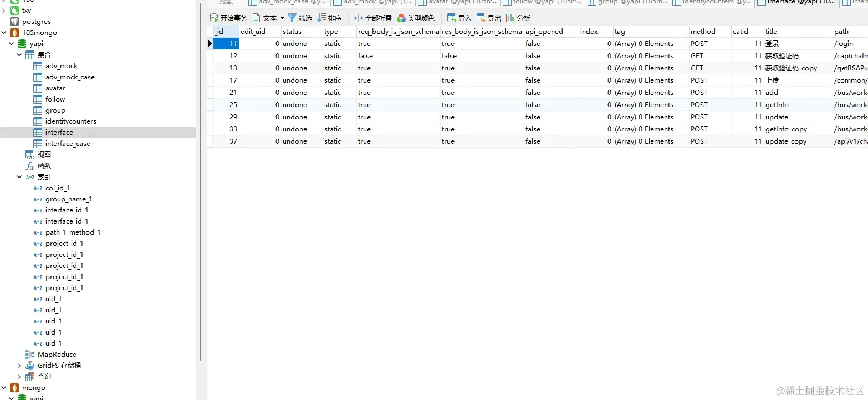This screenshot has width=868, height=400.
Task: Select the title cell 获取验证码_copy
Action: [798, 68]
